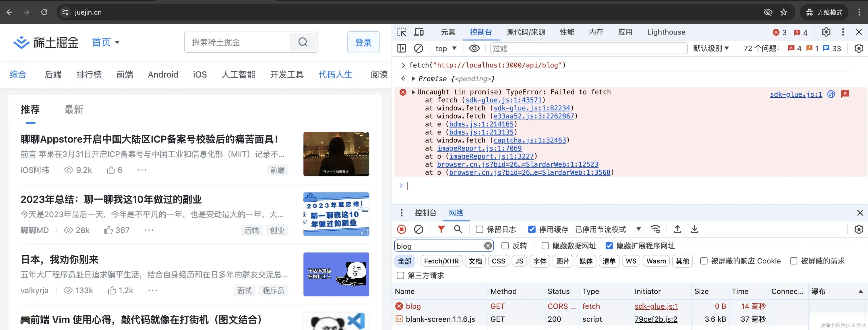Open network panel settings gear
Screen dimensions: 868x330
(x=859, y=229)
